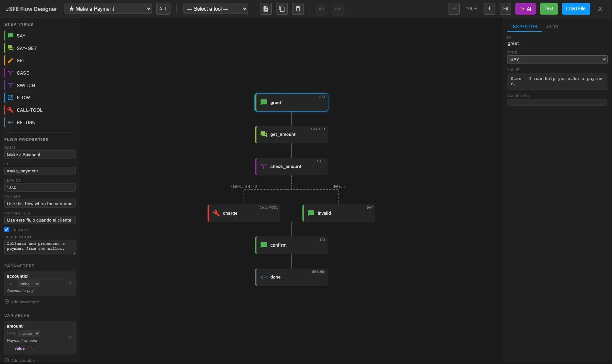The height and width of the screenshot is (364, 612).
Task: Select the SAY-GET step type icon
Action: tap(11, 48)
